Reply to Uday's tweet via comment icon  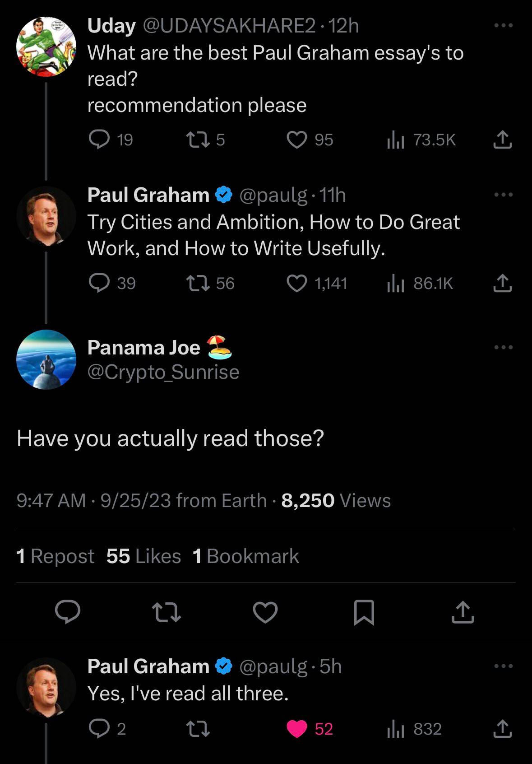point(99,140)
